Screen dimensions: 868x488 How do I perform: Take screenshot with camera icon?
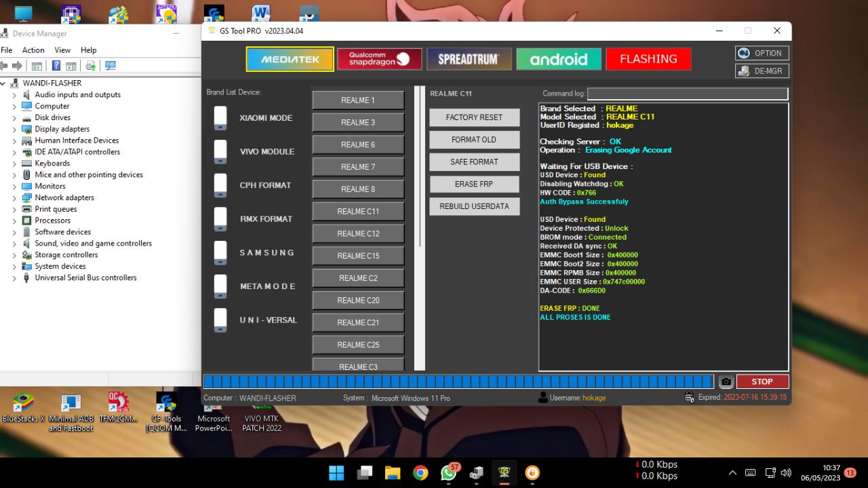coord(726,381)
